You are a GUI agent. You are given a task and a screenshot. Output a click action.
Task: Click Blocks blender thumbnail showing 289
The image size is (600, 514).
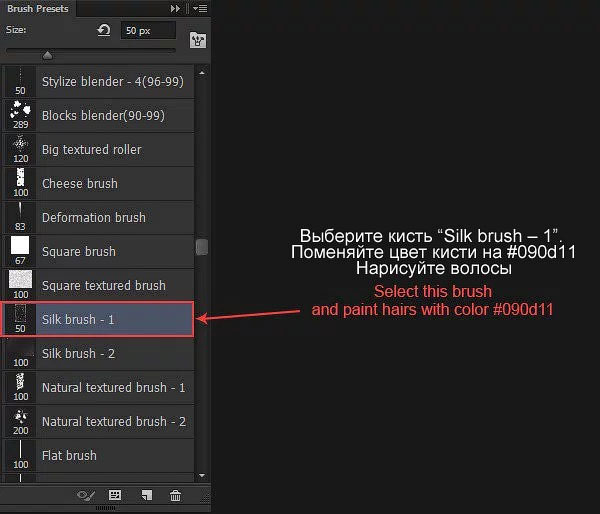pyautogui.click(x=20, y=116)
